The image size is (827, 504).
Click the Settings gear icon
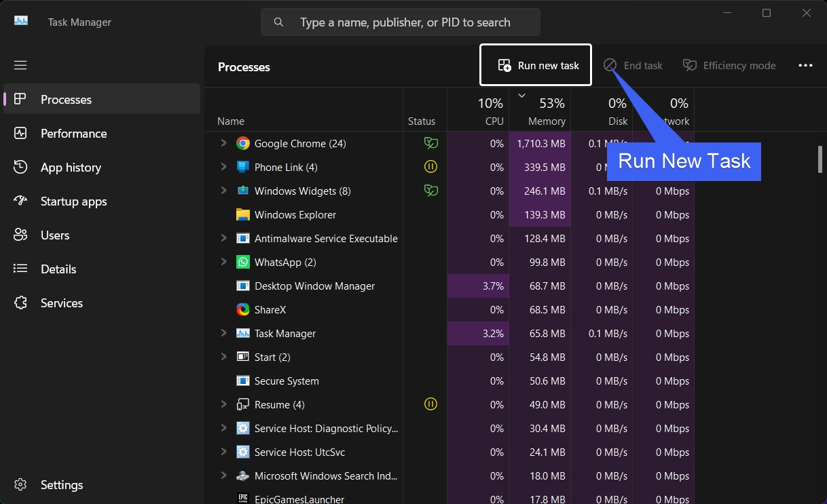coord(20,485)
